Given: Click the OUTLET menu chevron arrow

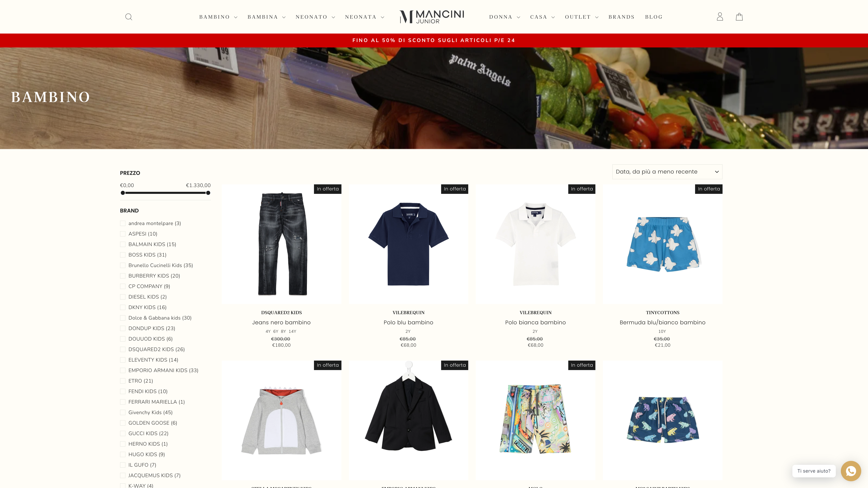Looking at the screenshot, I should 597,17.
